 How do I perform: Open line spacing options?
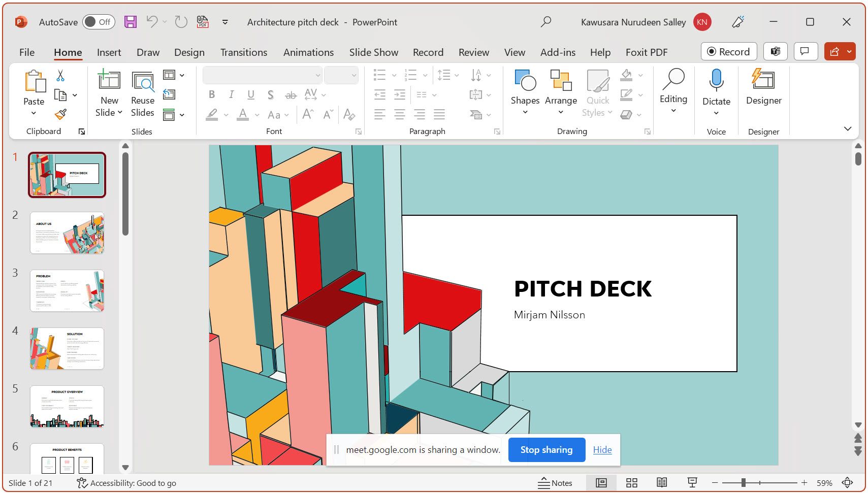coord(446,75)
